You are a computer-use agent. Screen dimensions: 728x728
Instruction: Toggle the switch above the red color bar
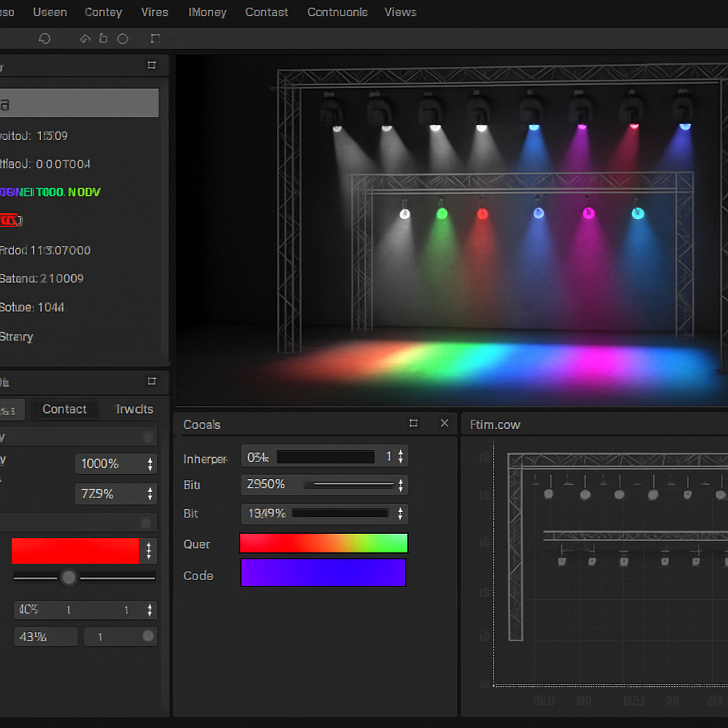point(148,523)
